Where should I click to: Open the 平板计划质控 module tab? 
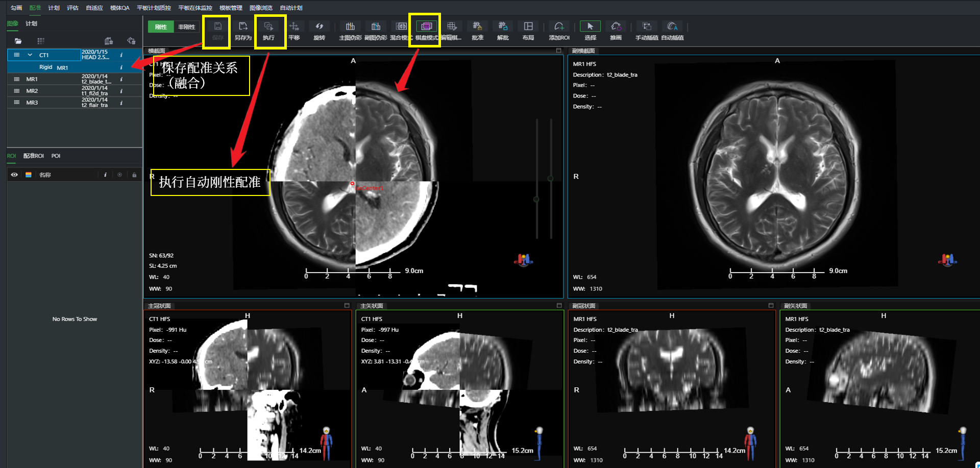pyautogui.click(x=154, y=8)
